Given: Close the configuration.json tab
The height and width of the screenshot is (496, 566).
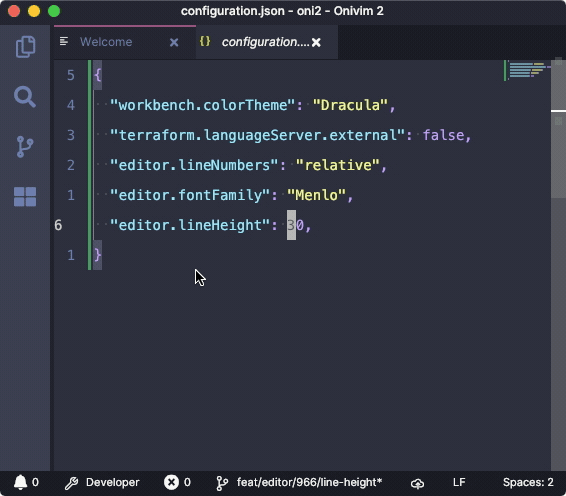Looking at the screenshot, I should click(x=316, y=43).
